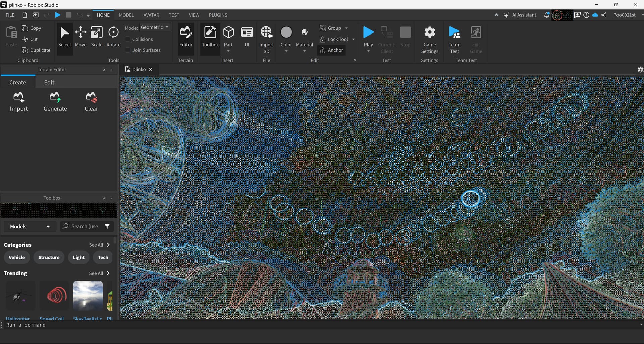Expand the Models category dropdown
Viewport: 644px width, 344px height.
[x=30, y=226]
